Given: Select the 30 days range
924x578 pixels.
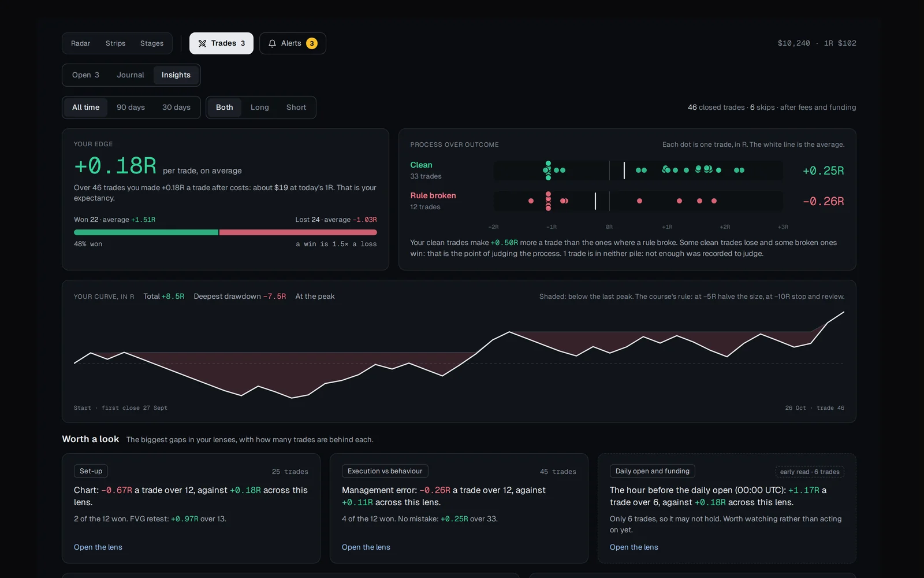Looking at the screenshot, I should coord(176,108).
